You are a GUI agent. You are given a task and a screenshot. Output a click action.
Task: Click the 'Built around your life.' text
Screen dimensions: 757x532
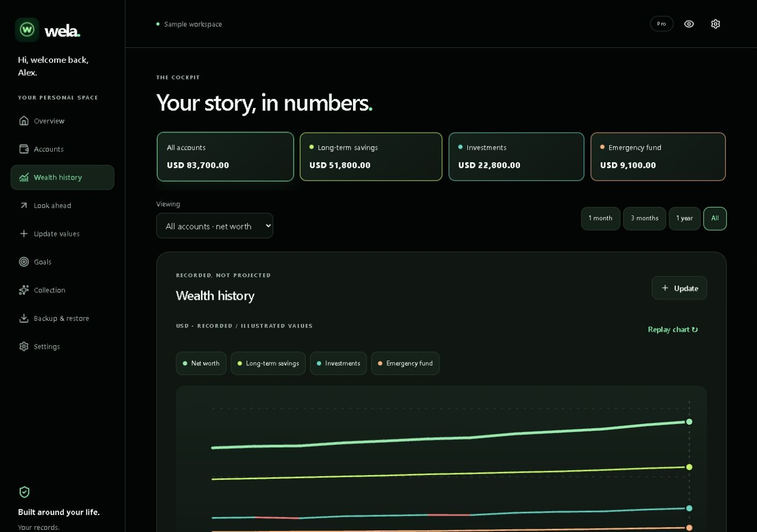coord(59,512)
